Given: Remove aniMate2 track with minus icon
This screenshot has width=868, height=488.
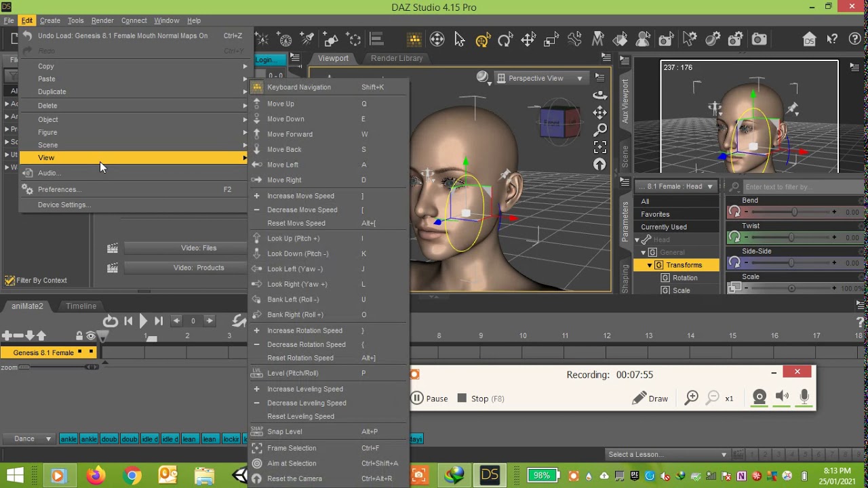Looking at the screenshot, I should point(18,335).
